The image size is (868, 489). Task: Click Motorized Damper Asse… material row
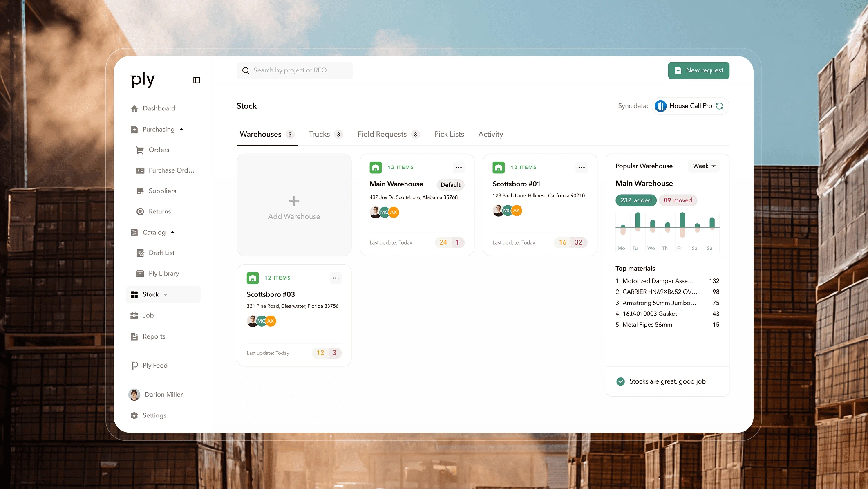[667, 281]
